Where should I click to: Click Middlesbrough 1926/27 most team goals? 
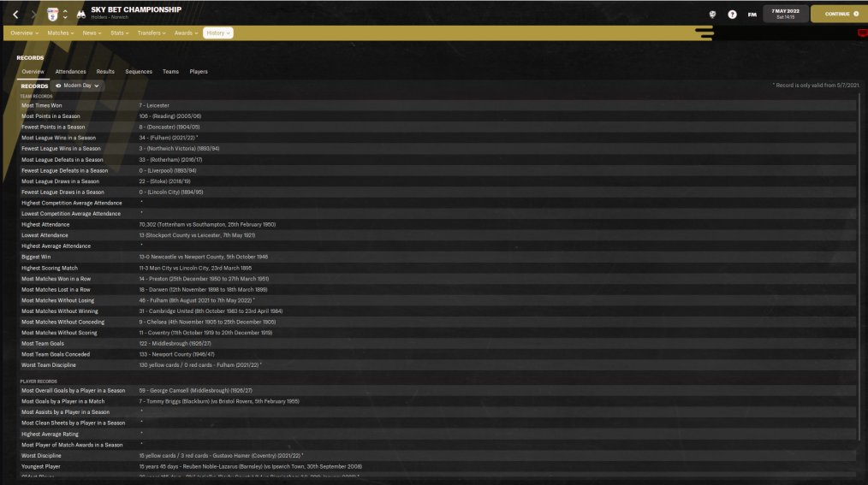coord(175,344)
